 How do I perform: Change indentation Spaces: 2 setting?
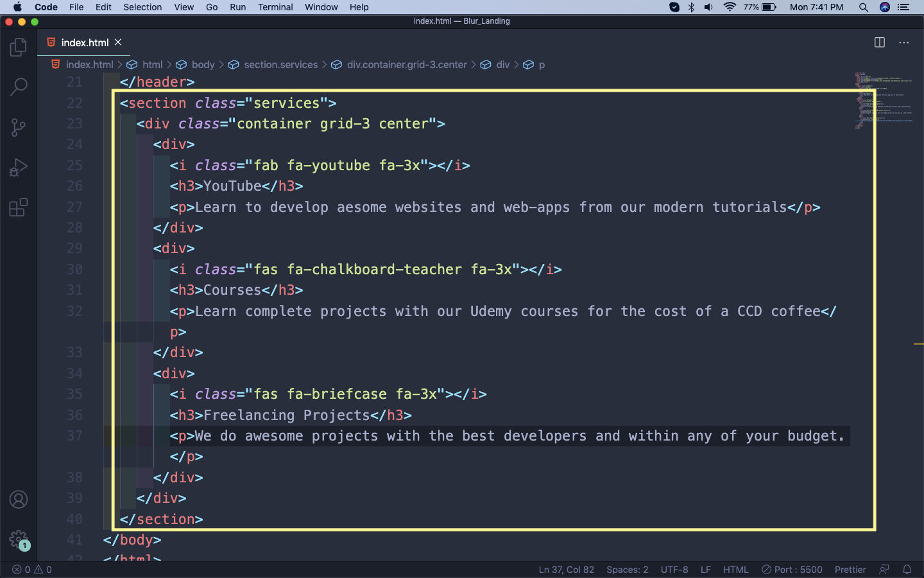pos(628,570)
